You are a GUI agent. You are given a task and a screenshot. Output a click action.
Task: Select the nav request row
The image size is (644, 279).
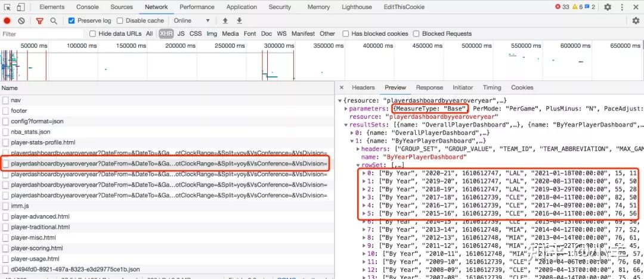point(167,100)
